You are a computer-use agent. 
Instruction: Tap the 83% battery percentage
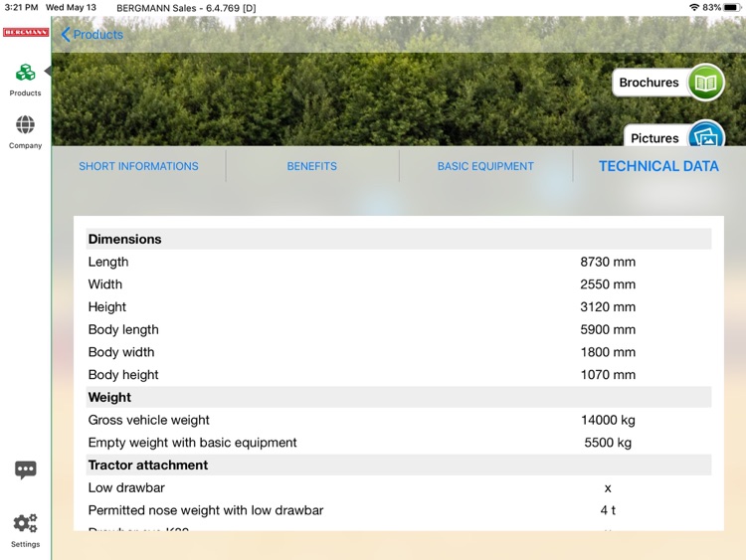coord(711,7)
